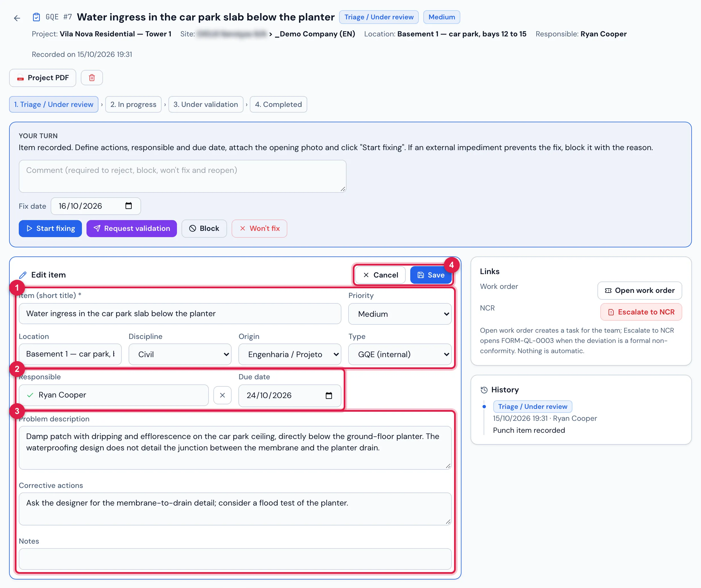
Task: Click 'Punch item recorded' history entry
Action: tap(529, 430)
